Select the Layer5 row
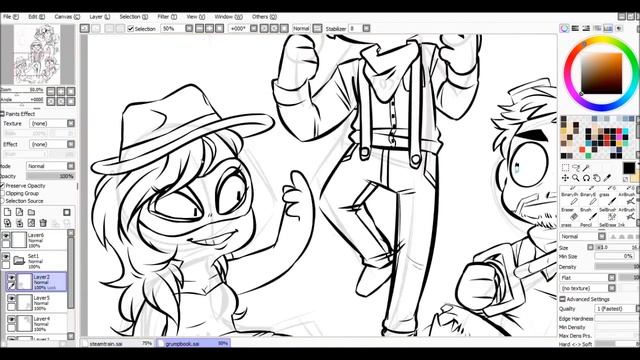 click(36, 303)
